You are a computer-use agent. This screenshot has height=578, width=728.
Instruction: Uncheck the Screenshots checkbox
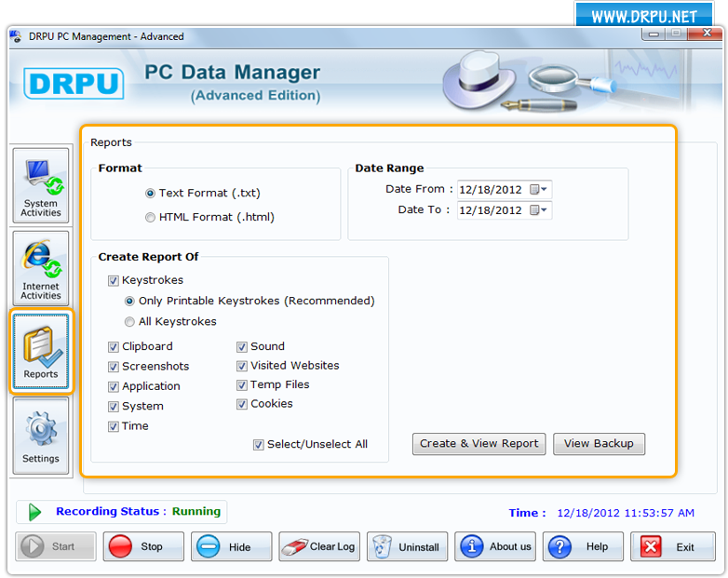[114, 368]
